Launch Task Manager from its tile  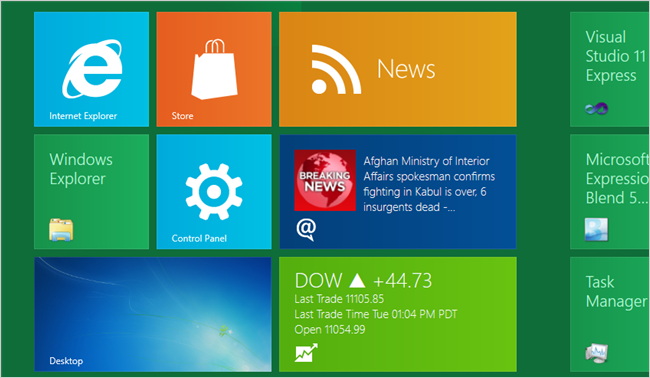610,314
